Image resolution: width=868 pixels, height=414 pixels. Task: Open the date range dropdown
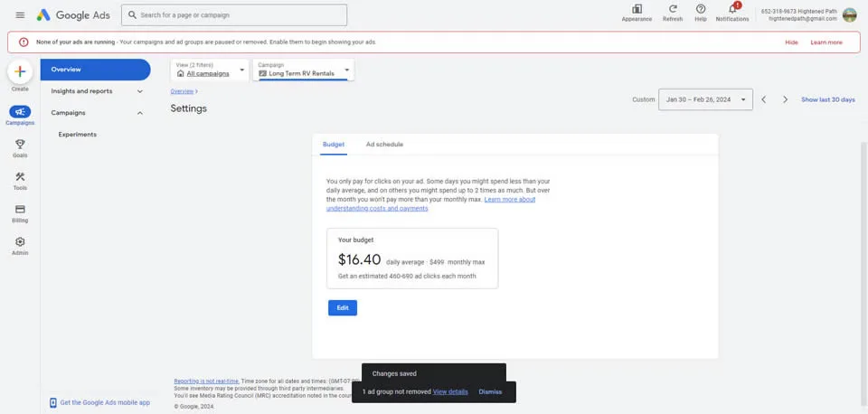click(x=705, y=99)
